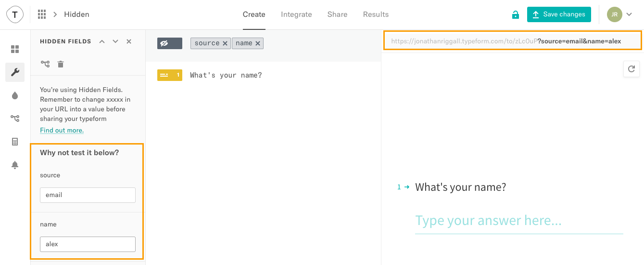Switch to the Share tab
This screenshot has height=265, width=644.
pos(337,14)
